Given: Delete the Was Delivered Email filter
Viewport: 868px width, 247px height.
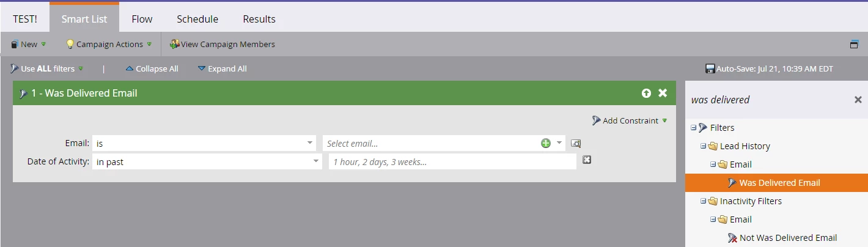Looking at the screenshot, I should [663, 93].
